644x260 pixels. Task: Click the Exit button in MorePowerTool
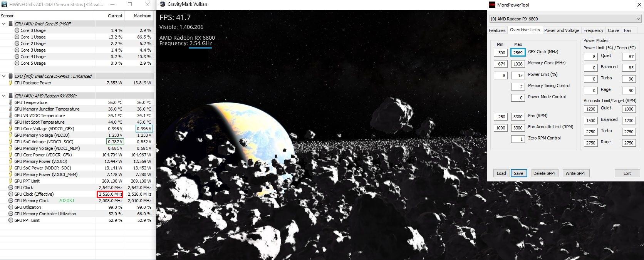pos(627,173)
